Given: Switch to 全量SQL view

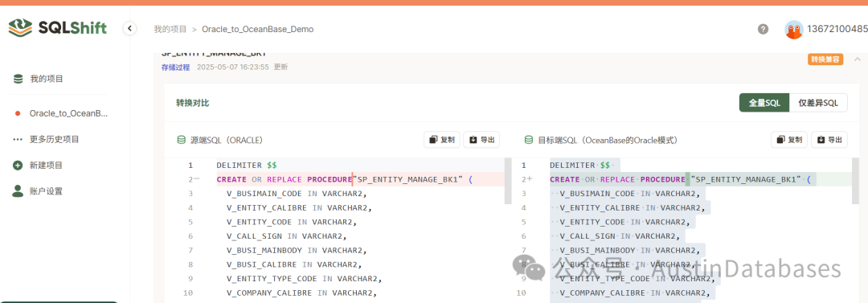Looking at the screenshot, I should coord(764,103).
